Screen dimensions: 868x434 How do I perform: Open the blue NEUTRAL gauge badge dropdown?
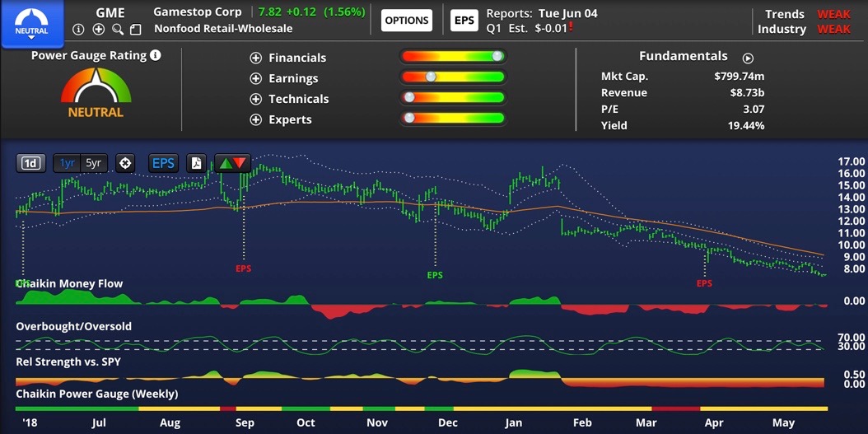31,23
